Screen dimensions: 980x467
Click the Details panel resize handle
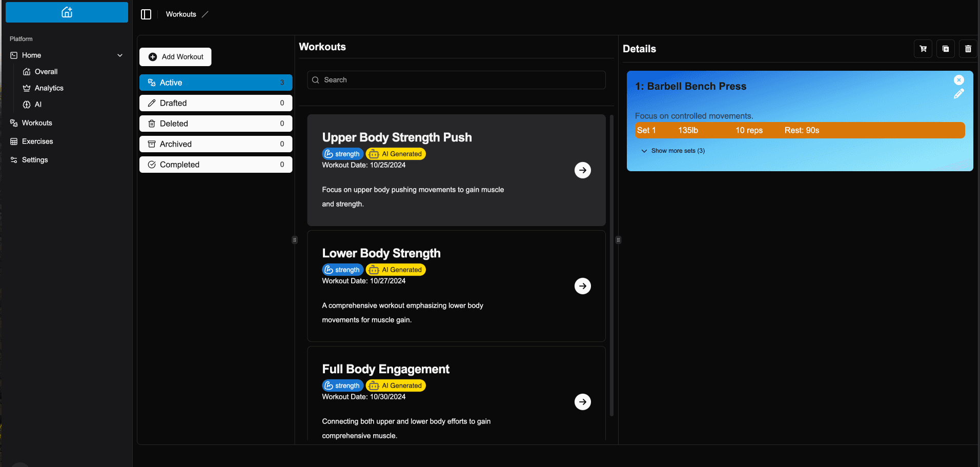click(618, 240)
